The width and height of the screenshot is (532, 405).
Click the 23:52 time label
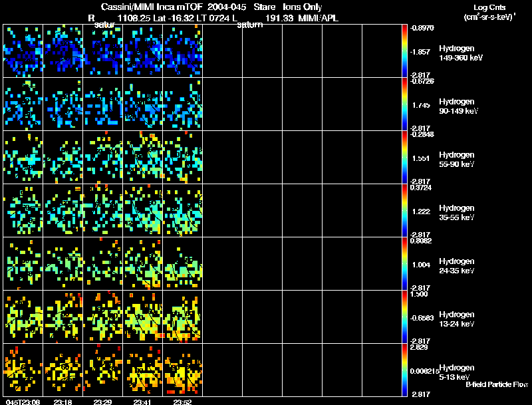tap(182, 402)
